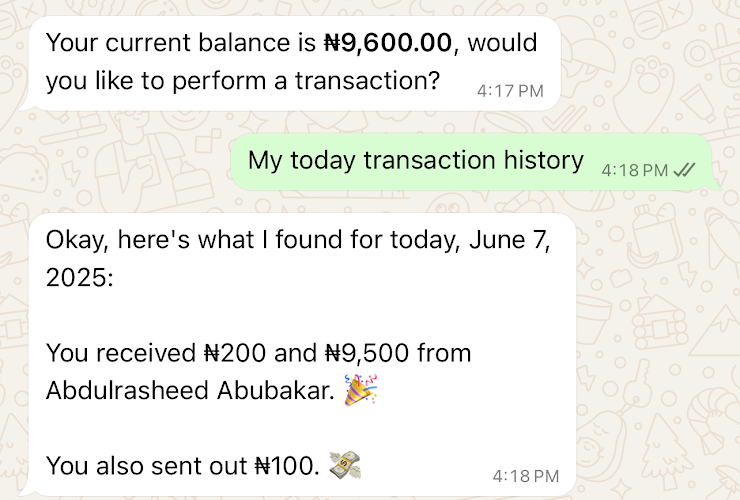Click the green "My today transaction history" message
This screenshot has height=500, width=740.
(415, 160)
